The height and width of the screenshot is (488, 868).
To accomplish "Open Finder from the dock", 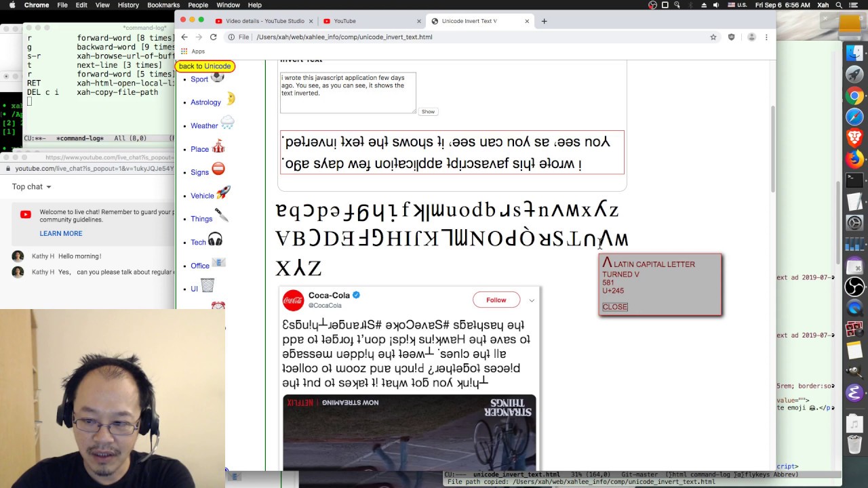I will point(854,53).
